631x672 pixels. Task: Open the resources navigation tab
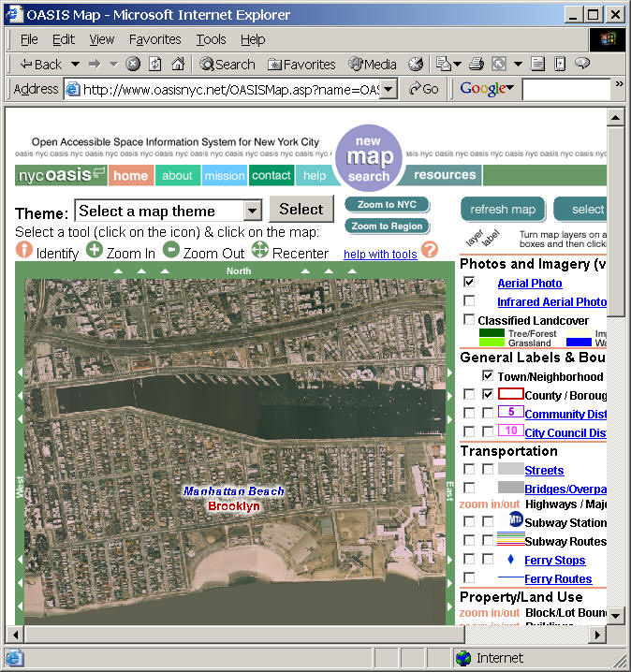click(445, 175)
